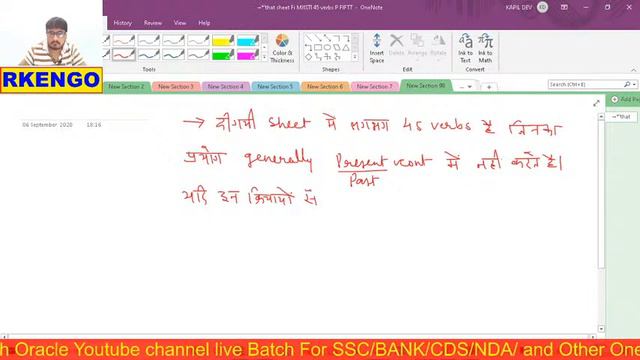Pick the triangle shape in Shapes gallery
This screenshot has width=640, height=360.
click(346, 48)
